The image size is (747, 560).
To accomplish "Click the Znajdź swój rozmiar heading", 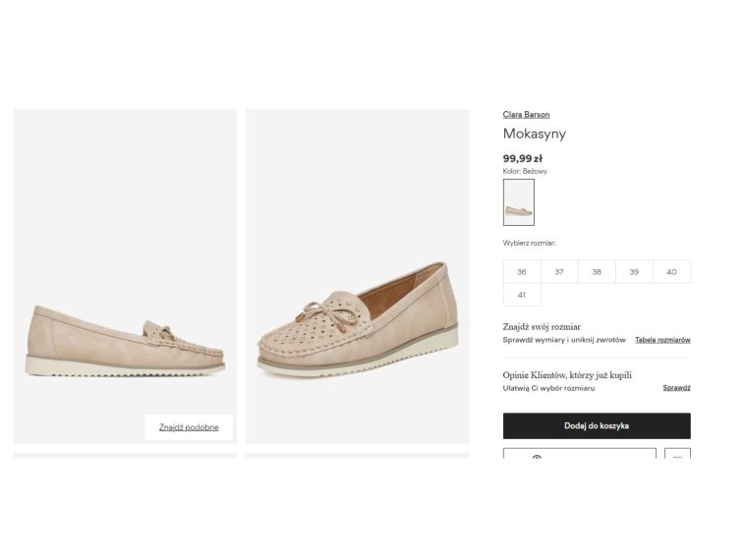I will [x=542, y=326].
